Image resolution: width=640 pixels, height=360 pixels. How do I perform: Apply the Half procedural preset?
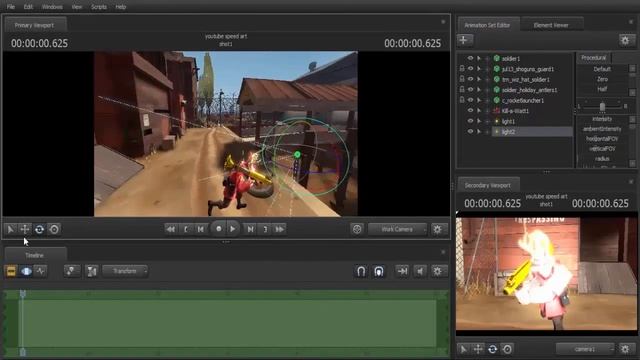(x=602, y=89)
